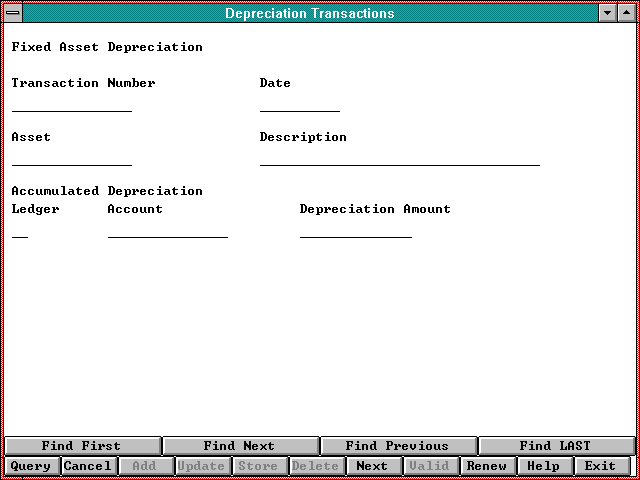Click the Renew button
Viewport: 640px width, 480px height.
487,466
